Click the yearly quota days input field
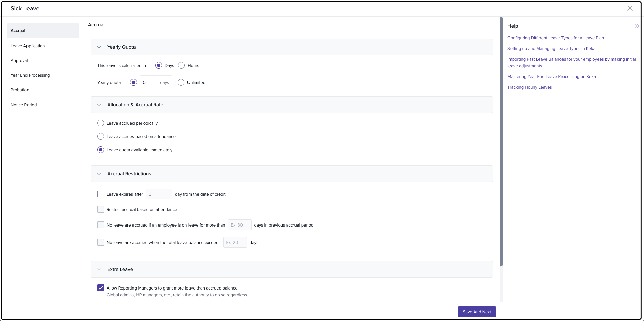644x321 pixels. (x=148, y=83)
